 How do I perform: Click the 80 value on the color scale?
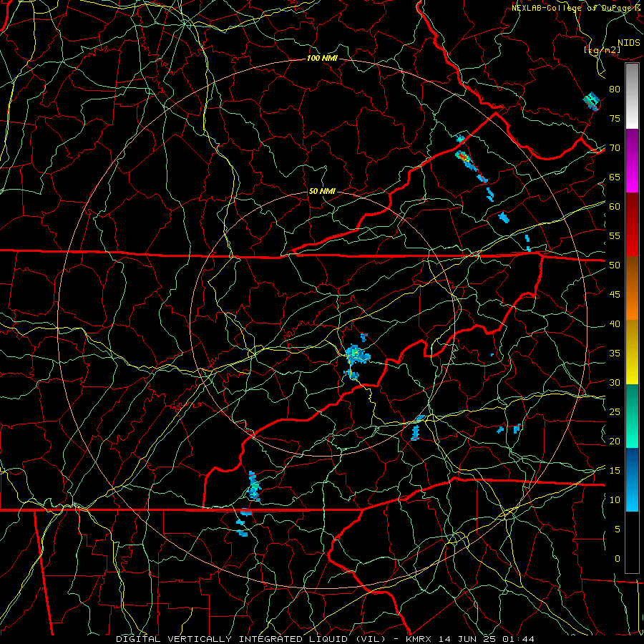(615, 89)
